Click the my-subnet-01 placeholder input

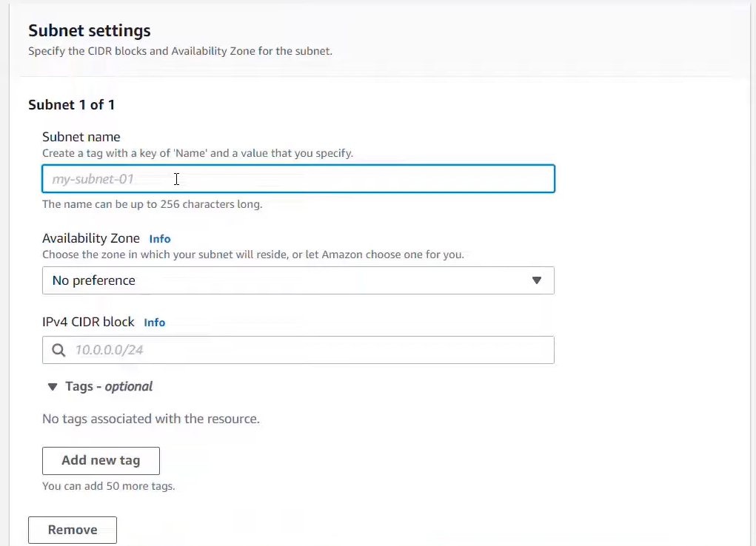[x=298, y=178]
